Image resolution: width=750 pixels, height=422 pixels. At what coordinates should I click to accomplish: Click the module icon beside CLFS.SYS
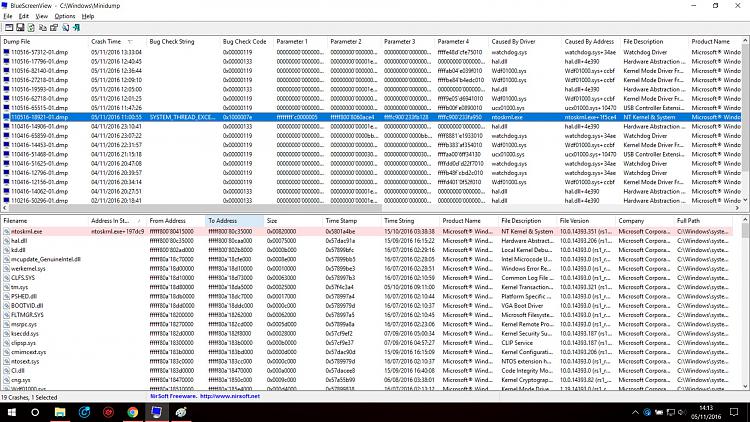click(x=6, y=278)
